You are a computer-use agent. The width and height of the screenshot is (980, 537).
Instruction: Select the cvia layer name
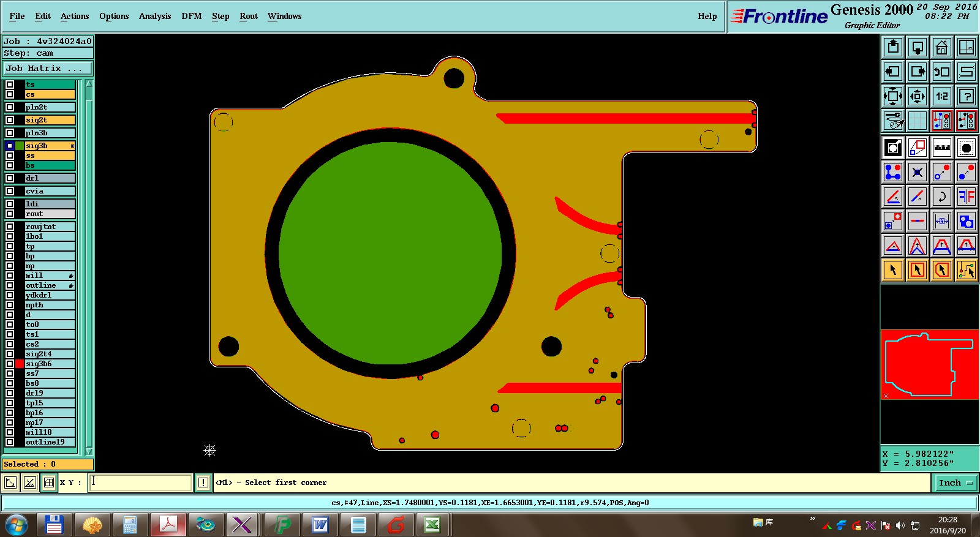50,191
